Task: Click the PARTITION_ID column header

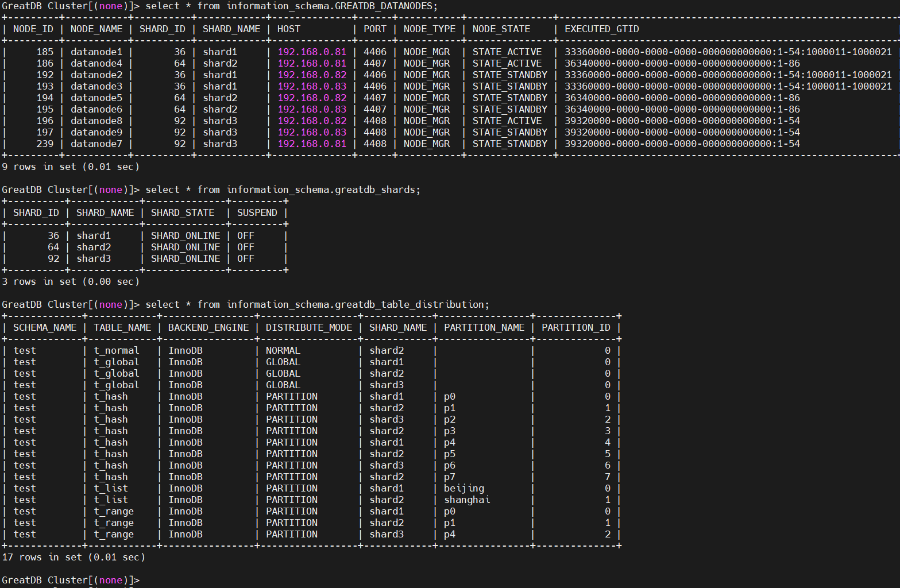Action: tap(576, 327)
